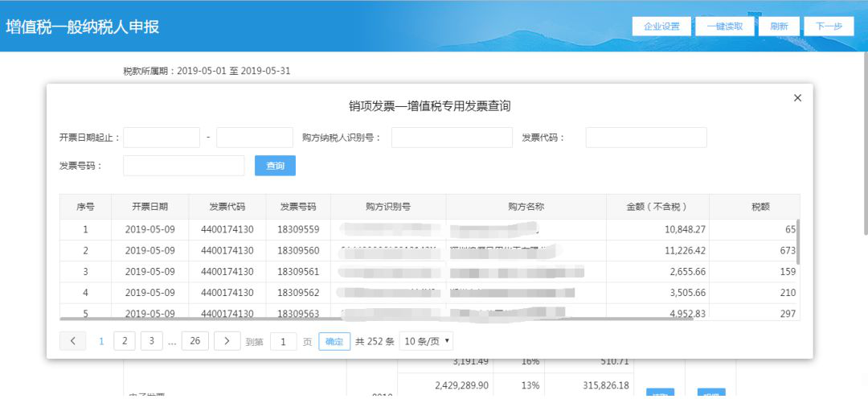The width and height of the screenshot is (868, 399).
Task: Open the 10 条/页 page size dropdown
Action: click(426, 341)
